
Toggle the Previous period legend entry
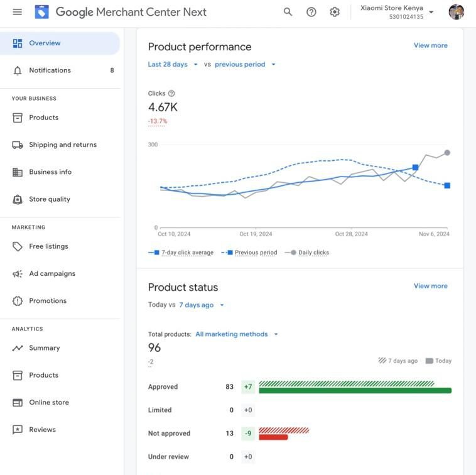(x=249, y=253)
